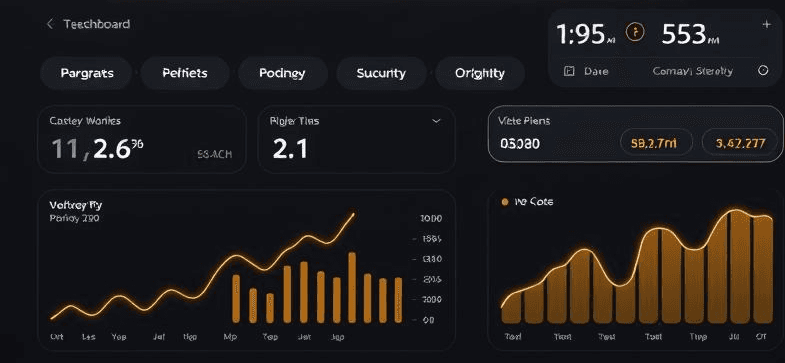
Task: Click the Date label in the top-right panel
Action: (x=596, y=71)
